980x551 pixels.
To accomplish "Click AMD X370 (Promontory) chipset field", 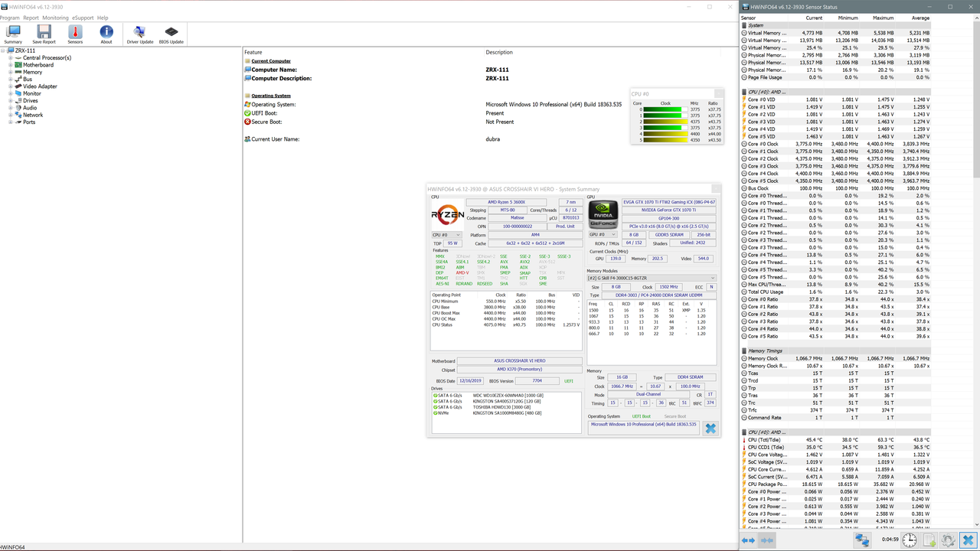I will click(x=519, y=370).
